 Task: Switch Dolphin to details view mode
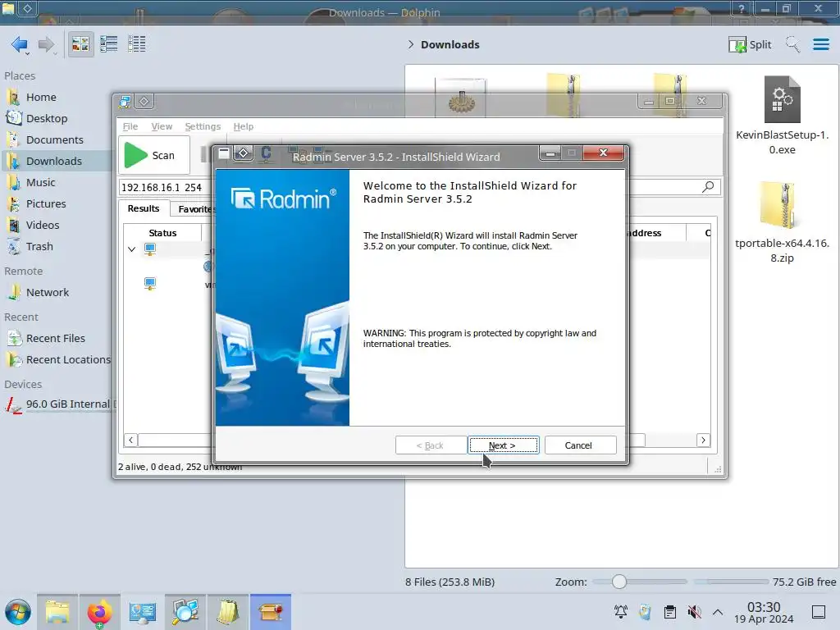pyautogui.click(x=137, y=44)
